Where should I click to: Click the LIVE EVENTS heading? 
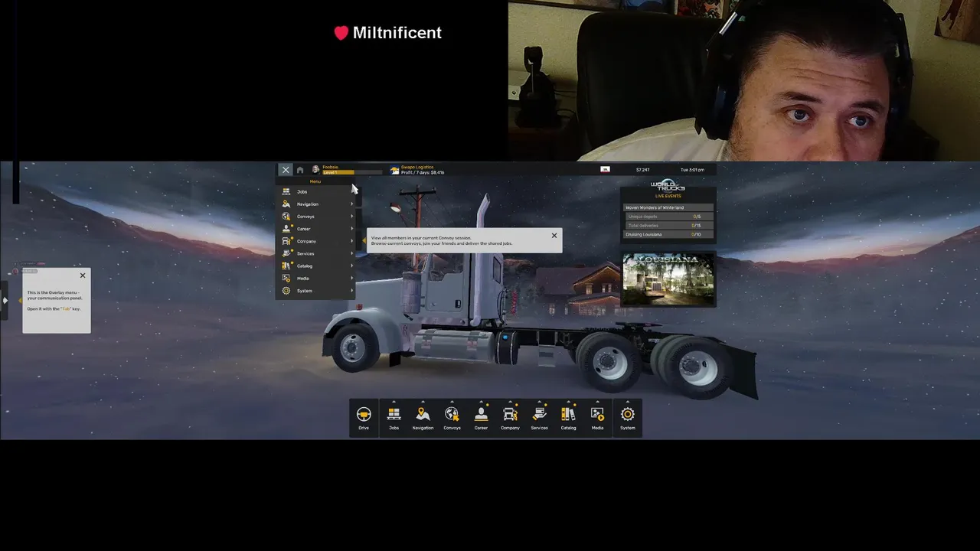[x=668, y=196]
